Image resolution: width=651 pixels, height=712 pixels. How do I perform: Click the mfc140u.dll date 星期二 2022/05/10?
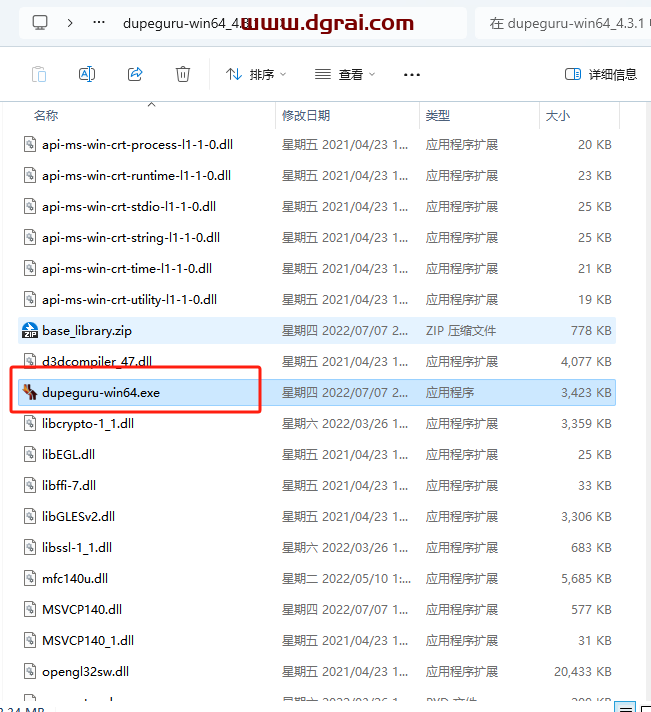click(x=346, y=578)
